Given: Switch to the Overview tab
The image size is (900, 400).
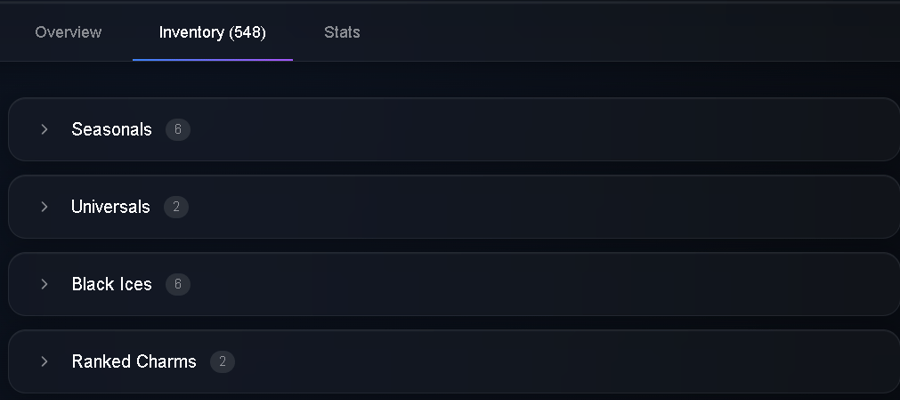Looking at the screenshot, I should pos(68,32).
